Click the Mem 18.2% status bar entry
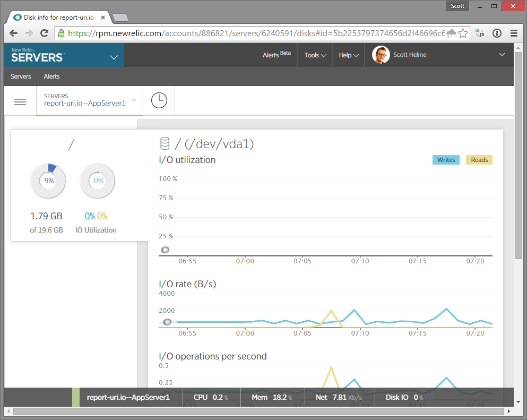This screenshot has height=420, width=527. 272,397
